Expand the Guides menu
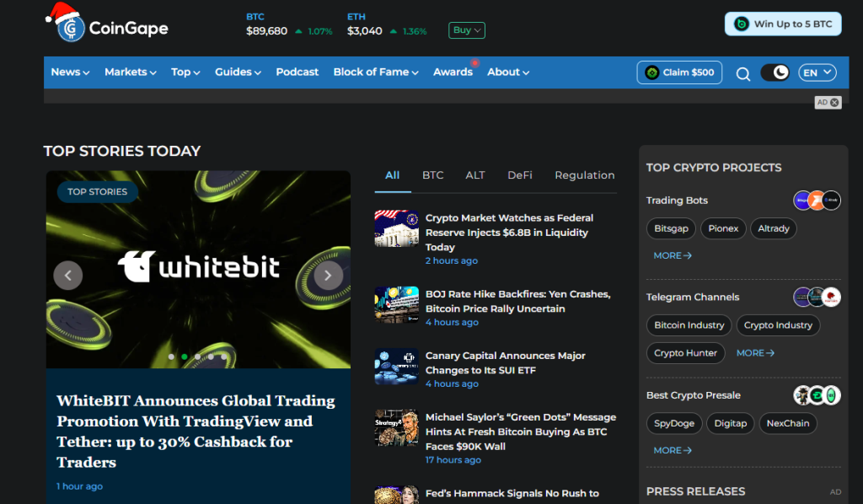The height and width of the screenshot is (504, 863). [238, 72]
